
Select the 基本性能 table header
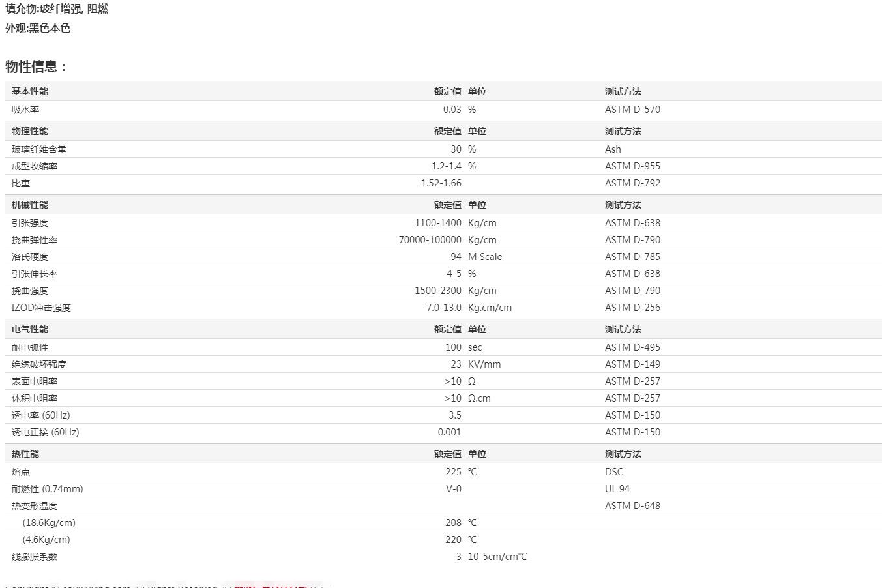(x=29, y=91)
